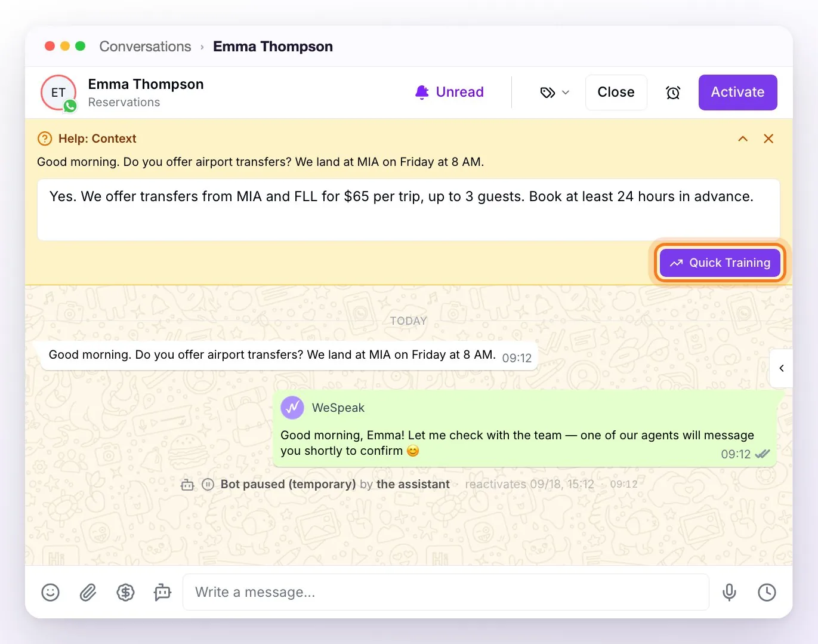The height and width of the screenshot is (644, 818).
Task: Open the bot options icon by the message box
Action: click(x=162, y=592)
